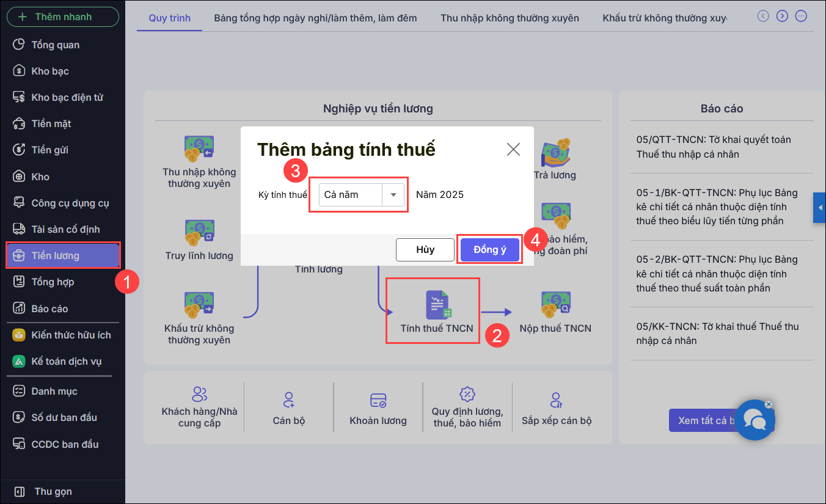Open Khách hàng/Nhà cung cấp shortcut icon

click(200, 394)
